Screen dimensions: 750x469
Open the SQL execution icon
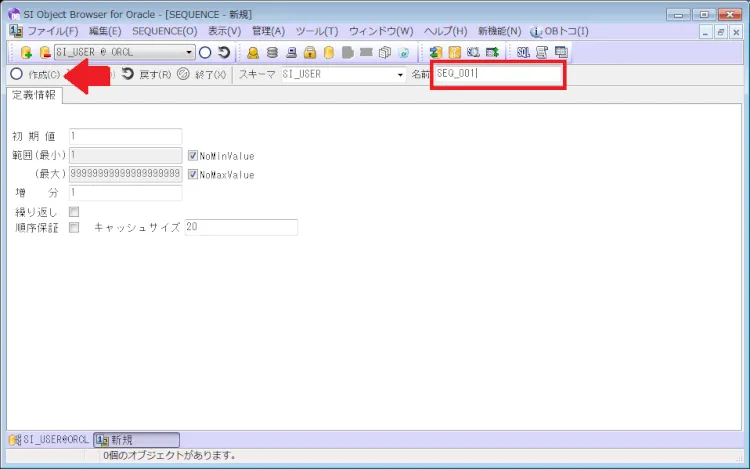point(523,52)
